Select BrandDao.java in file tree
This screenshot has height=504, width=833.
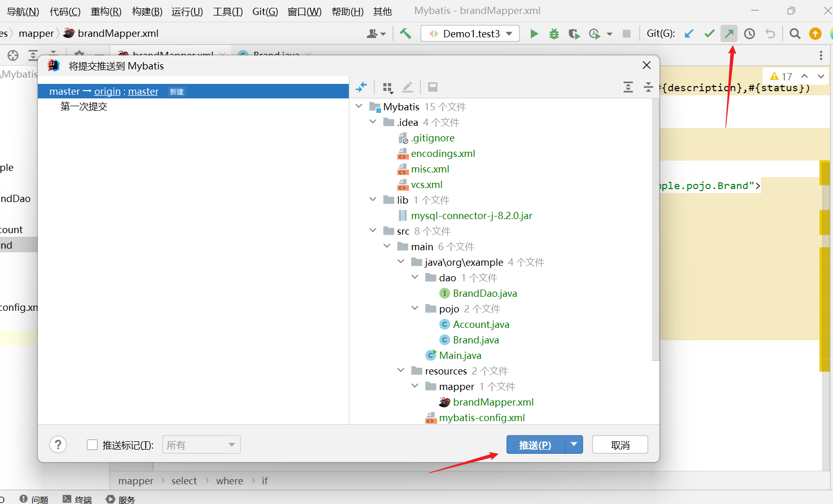coord(485,293)
